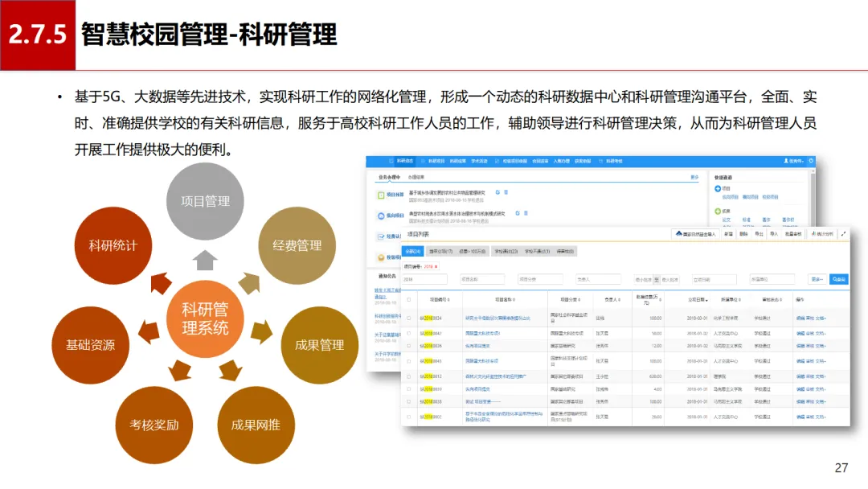Click the refresh icon after 基于城乡协调发展 entry

coord(497,192)
